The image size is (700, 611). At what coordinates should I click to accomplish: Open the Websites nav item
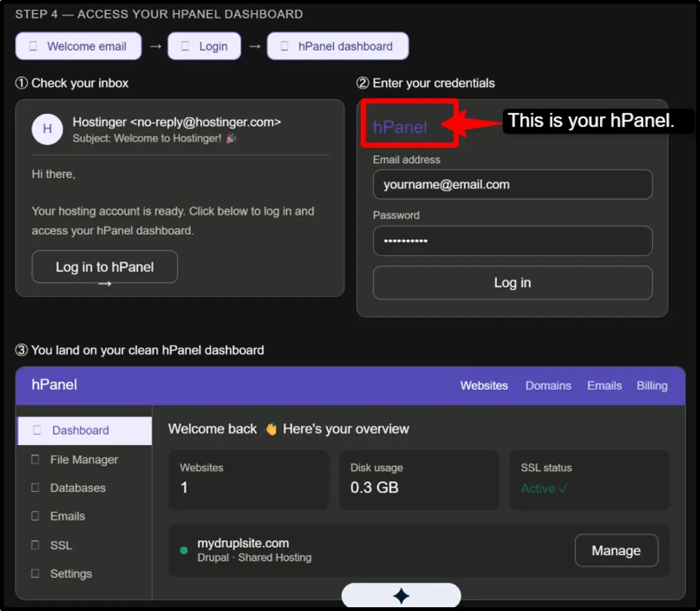484,385
